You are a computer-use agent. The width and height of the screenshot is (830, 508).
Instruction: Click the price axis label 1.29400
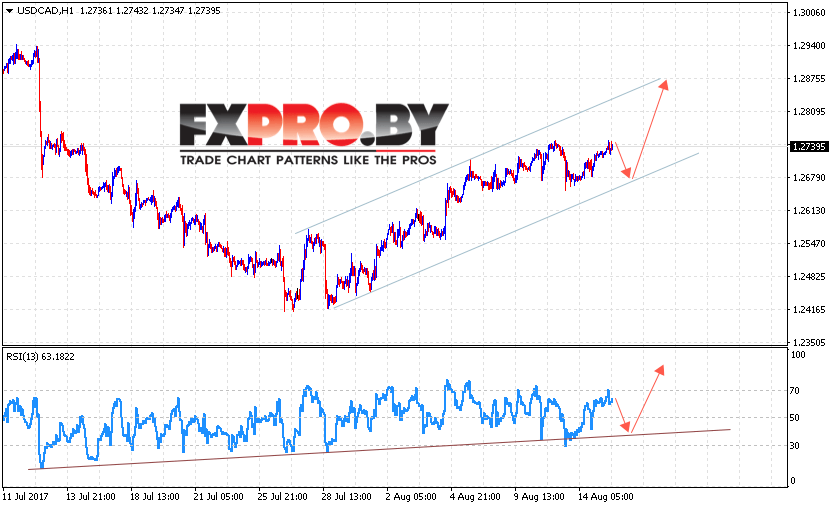(808, 46)
